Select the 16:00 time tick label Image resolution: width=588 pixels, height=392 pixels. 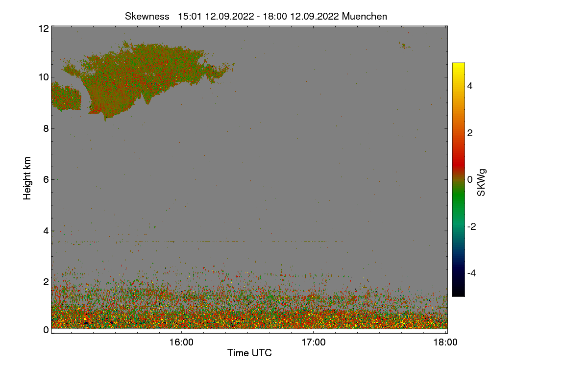[x=181, y=343]
